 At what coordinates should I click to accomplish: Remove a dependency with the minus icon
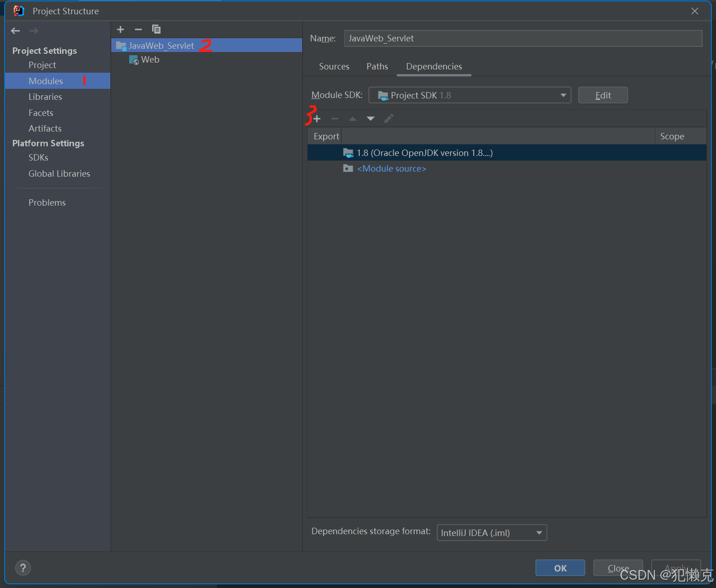(334, 118)
